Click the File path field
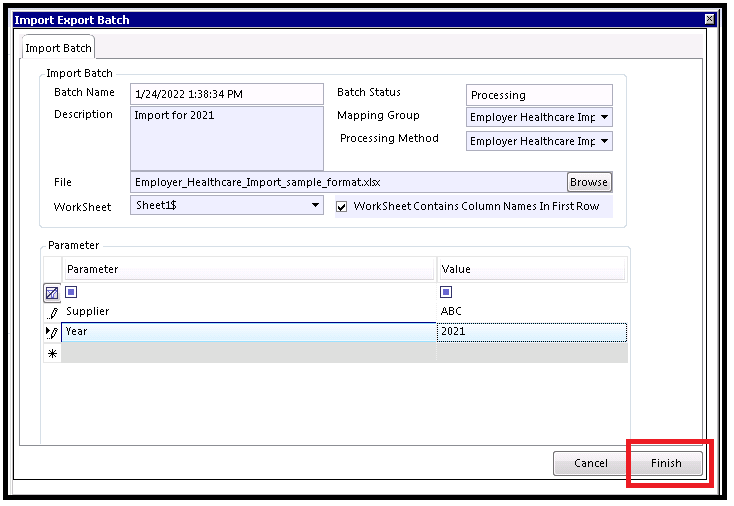This screenshot has height=506, width=734. pyautogui.click(x=349, y=182)
